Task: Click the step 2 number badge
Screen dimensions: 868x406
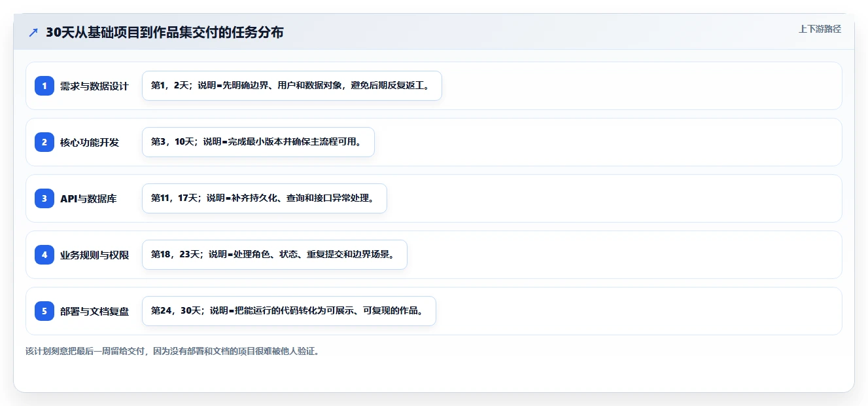Action: coord(44,142)
